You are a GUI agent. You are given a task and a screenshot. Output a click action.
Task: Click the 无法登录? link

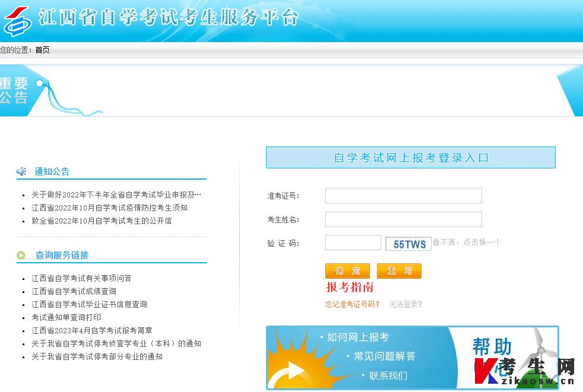405,304
